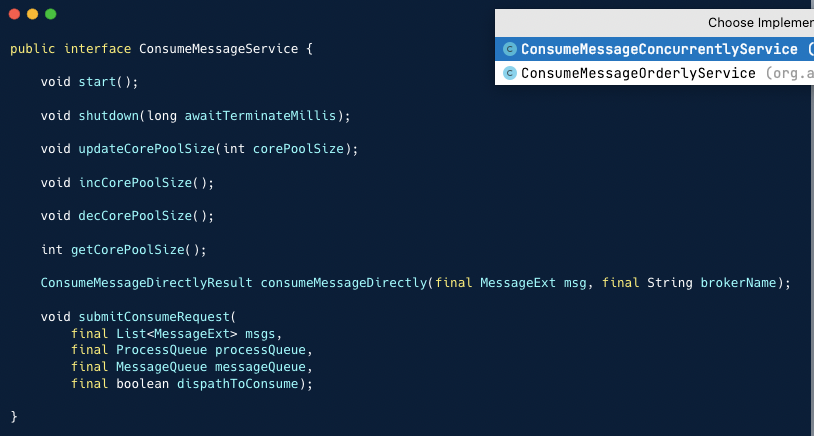Click the yellow minimize window button
Screen dimensions: 814x436
coord(32,14)
